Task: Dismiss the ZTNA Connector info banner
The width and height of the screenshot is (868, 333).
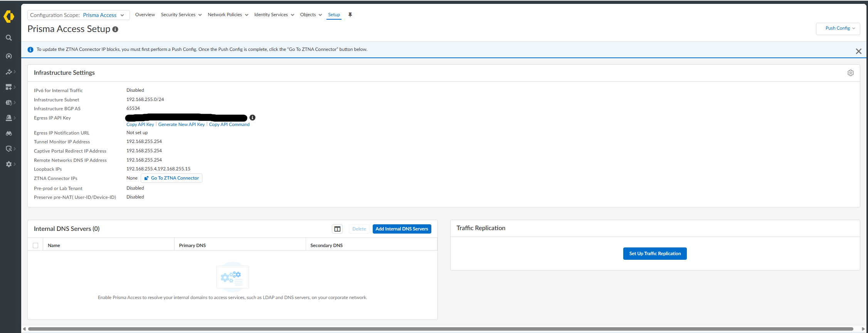Action: (x=858, y=51)
